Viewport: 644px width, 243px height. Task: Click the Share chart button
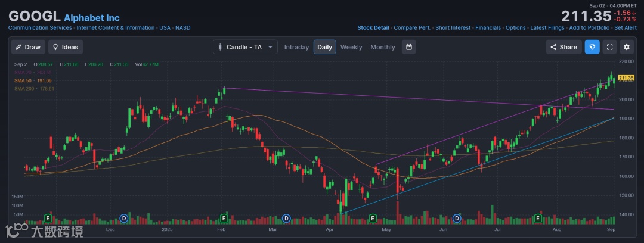pyautogui.click(x=563, y=47)
